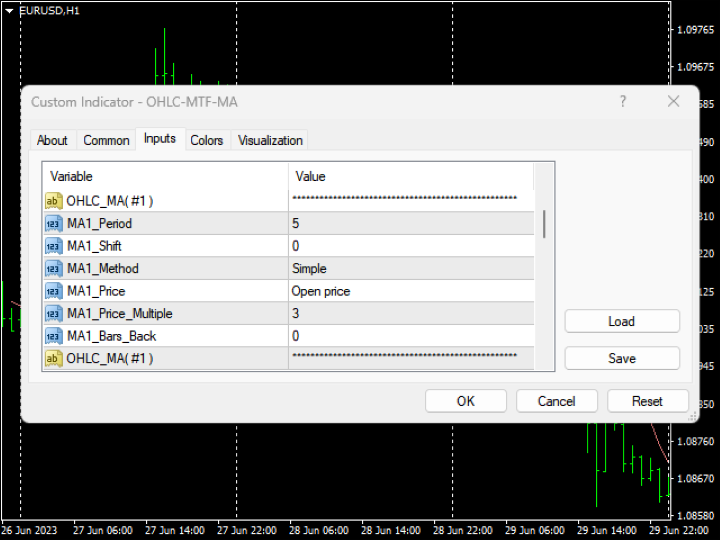Open the MA1_Price value set to Open price

(x=410, y=291)
